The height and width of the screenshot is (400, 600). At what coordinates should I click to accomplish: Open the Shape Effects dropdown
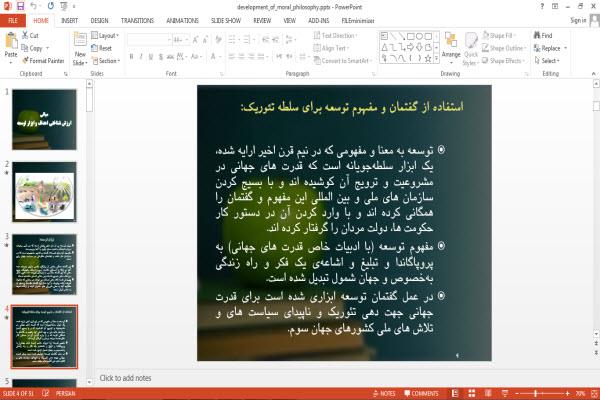tap(503, 60)
